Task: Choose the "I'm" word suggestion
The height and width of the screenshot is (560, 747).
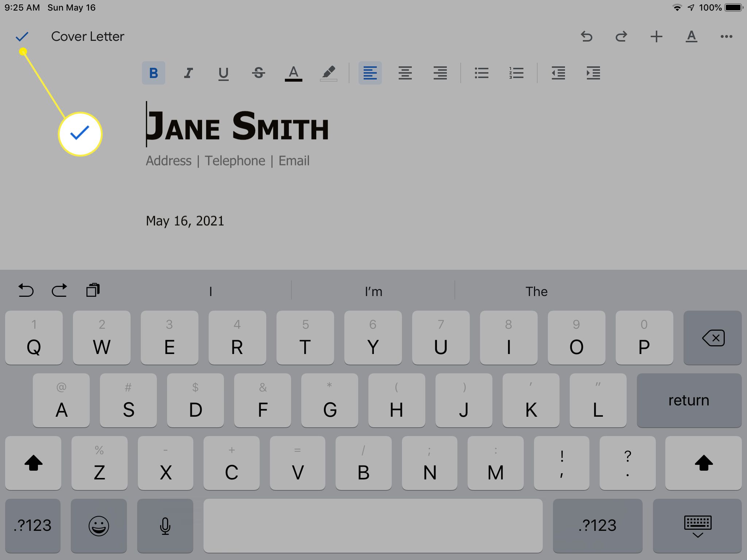Action: pyautogui.click(x=373, y=291)
